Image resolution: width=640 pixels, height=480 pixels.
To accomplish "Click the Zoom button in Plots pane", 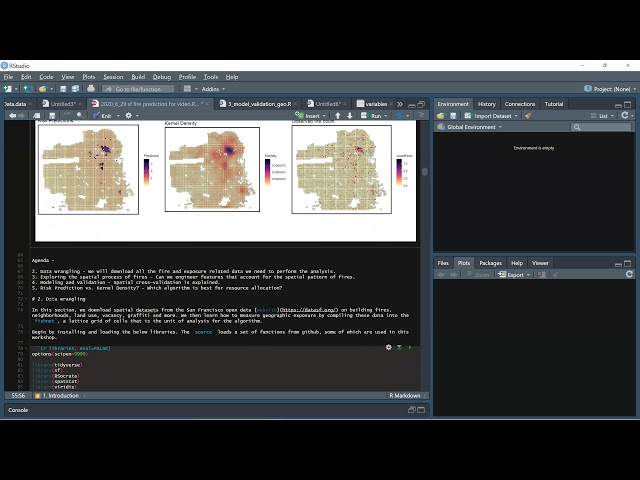I will point(478,275).
